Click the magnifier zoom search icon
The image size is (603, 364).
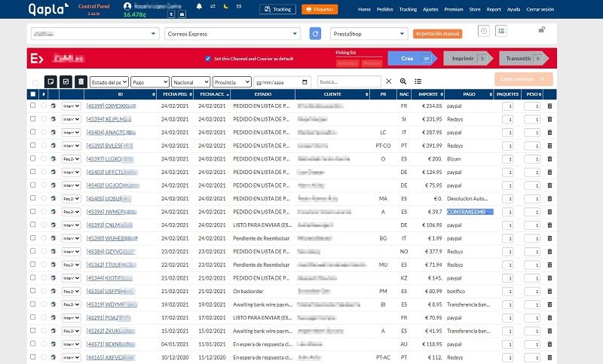(x=403, y=81)
